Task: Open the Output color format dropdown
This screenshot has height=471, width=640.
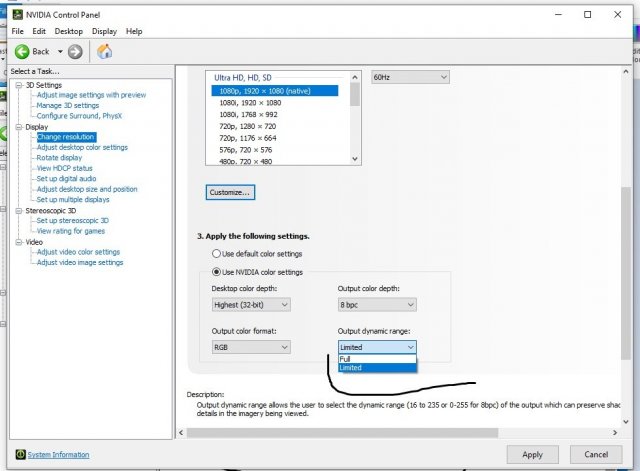Action: [x=250, y=347]
